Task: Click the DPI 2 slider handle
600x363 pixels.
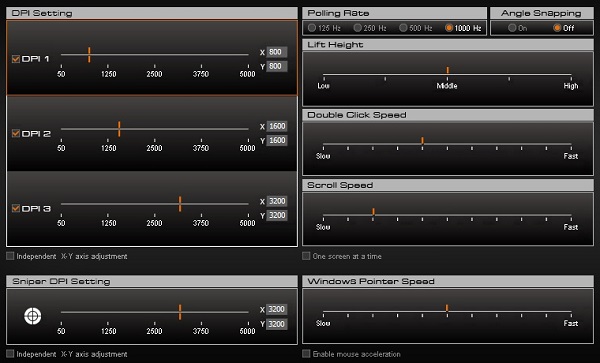Action: 119,129
